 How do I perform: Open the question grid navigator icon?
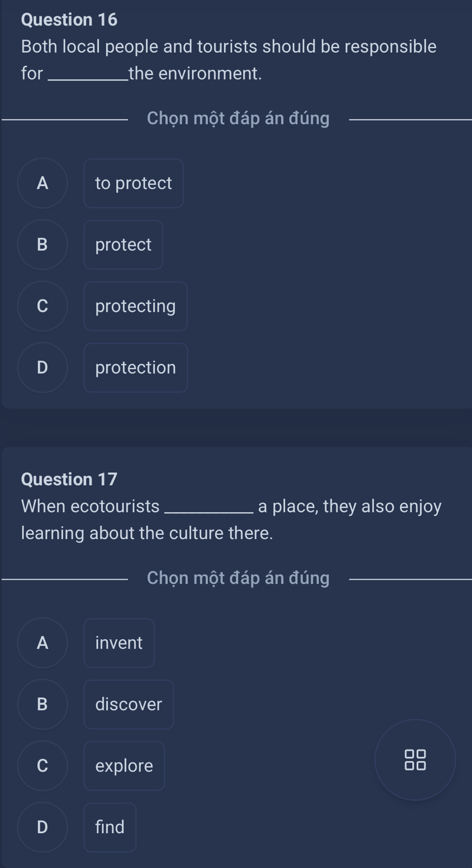pyautogui.click(x=415, y=760)
